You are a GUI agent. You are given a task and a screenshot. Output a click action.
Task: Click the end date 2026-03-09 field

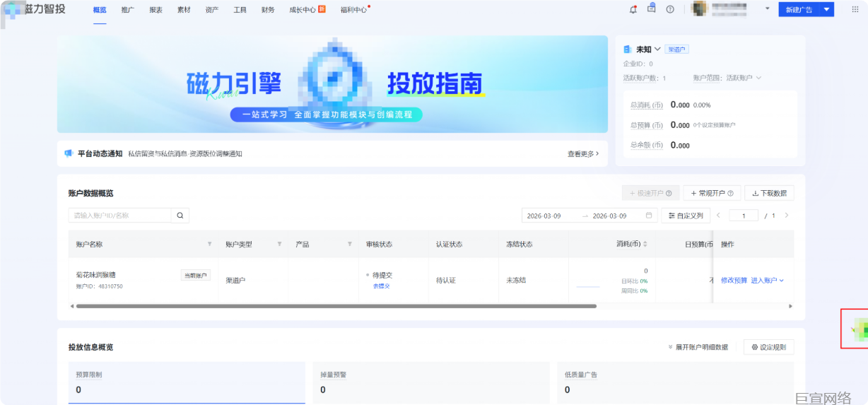pyautogui.click(x=609, y=216)
